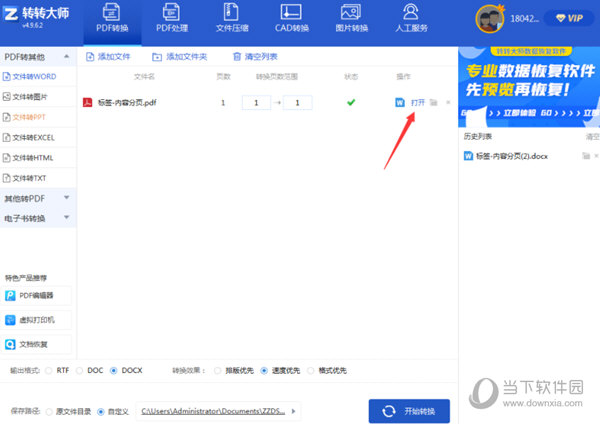Screen dimensions: 600x424
Task: Click the red PDF file icon
Action: click(88, 103)
